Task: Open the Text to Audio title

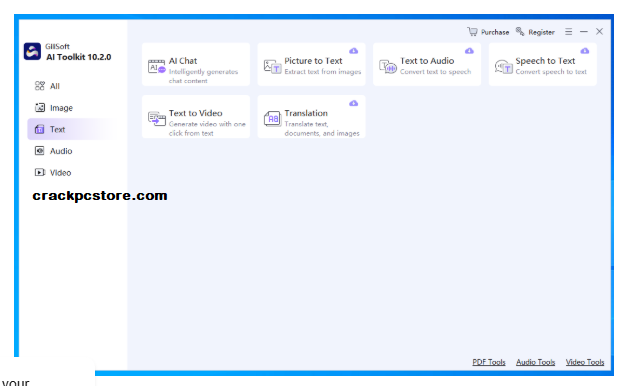Action: click(x=427, y=61)
